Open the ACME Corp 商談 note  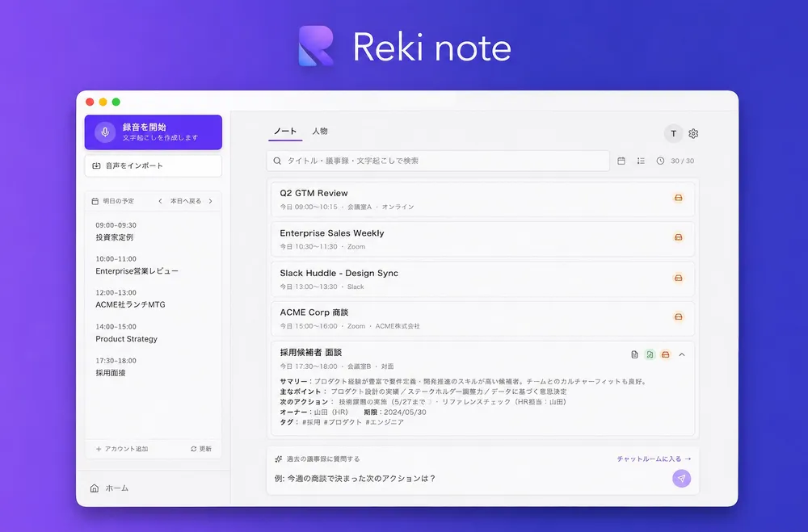(x=483, y=319)
